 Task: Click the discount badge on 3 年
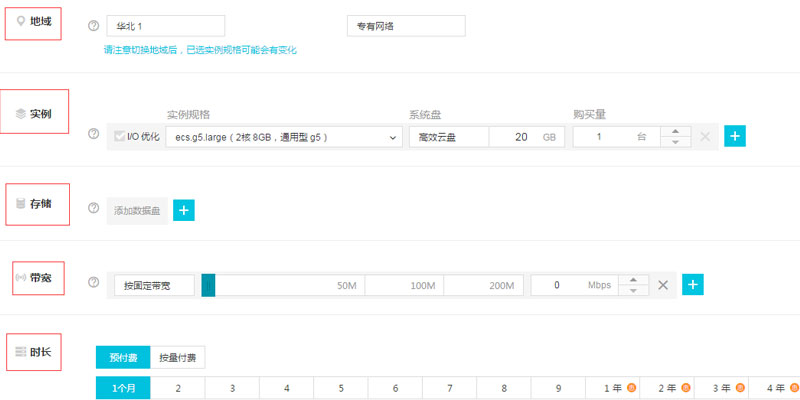pyautogui.click(x=740, y=388)
